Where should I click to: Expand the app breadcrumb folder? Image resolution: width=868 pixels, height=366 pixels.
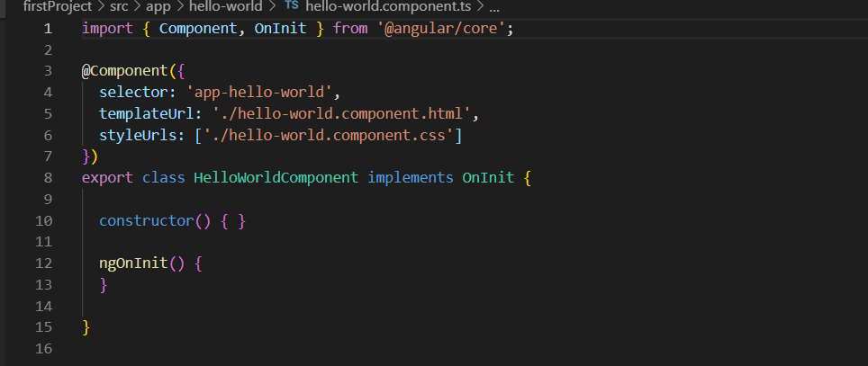(158, 6)
